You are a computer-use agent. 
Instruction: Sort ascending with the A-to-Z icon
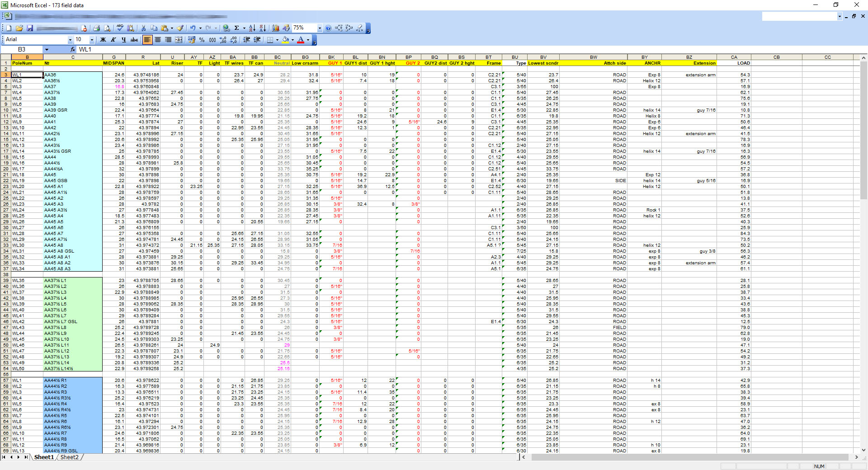click(x=252, y=28)
